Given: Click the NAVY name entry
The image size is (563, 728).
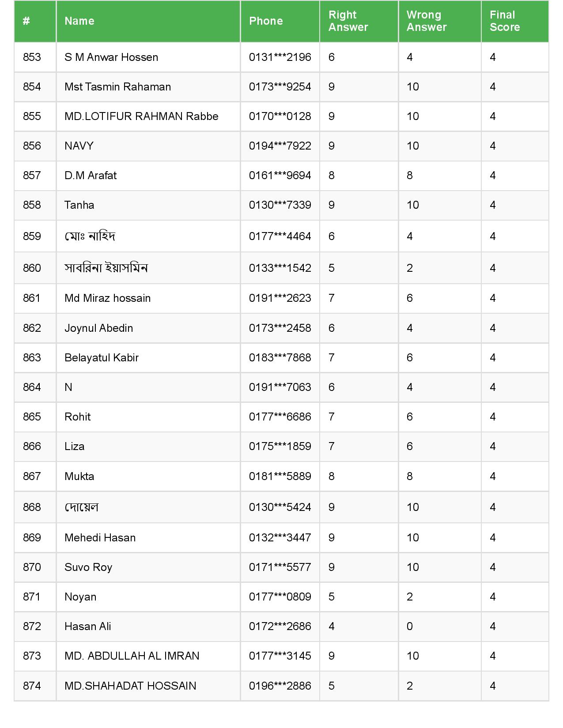Looking at the screenshot, I should 79,146.
